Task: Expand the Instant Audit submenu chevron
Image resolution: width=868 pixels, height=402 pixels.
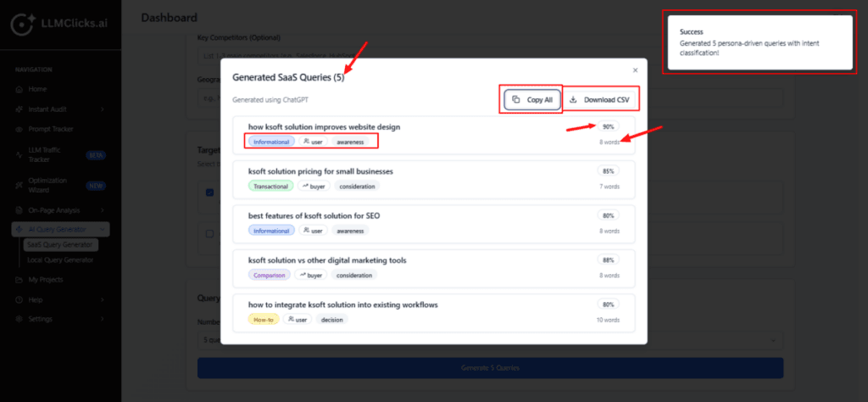Action: [103, 109]
